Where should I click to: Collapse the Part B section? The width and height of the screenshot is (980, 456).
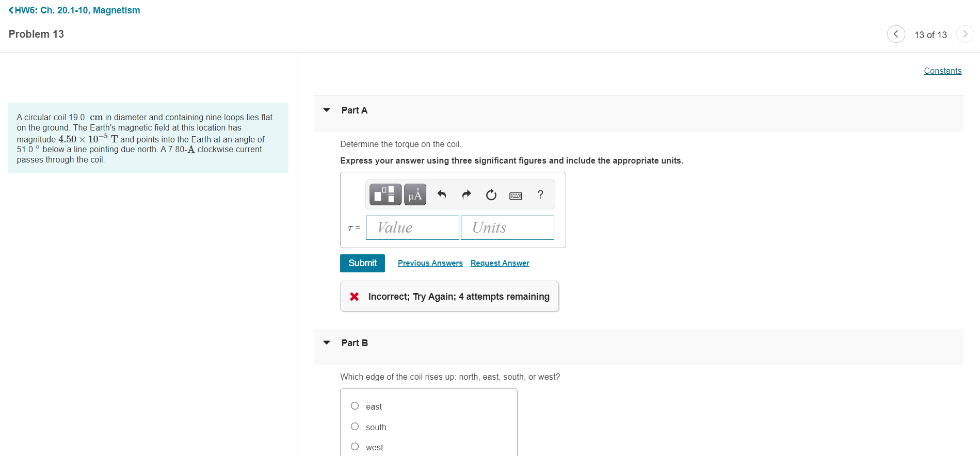point(327,343)
